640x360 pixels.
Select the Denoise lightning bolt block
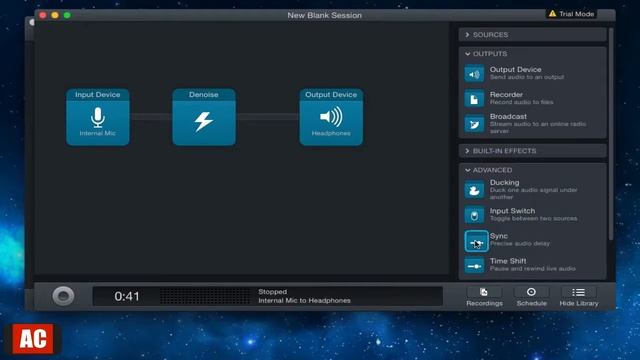[204, 117]
